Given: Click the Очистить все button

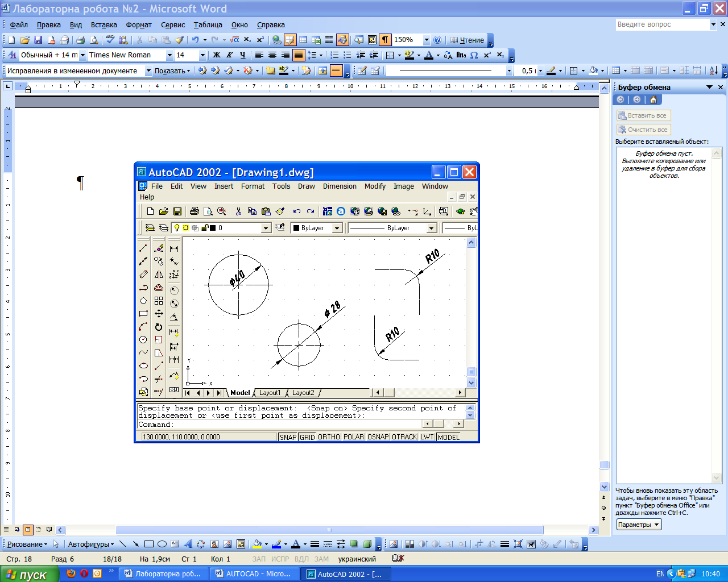Looking at the screenshot, I should tap(644, 130).
